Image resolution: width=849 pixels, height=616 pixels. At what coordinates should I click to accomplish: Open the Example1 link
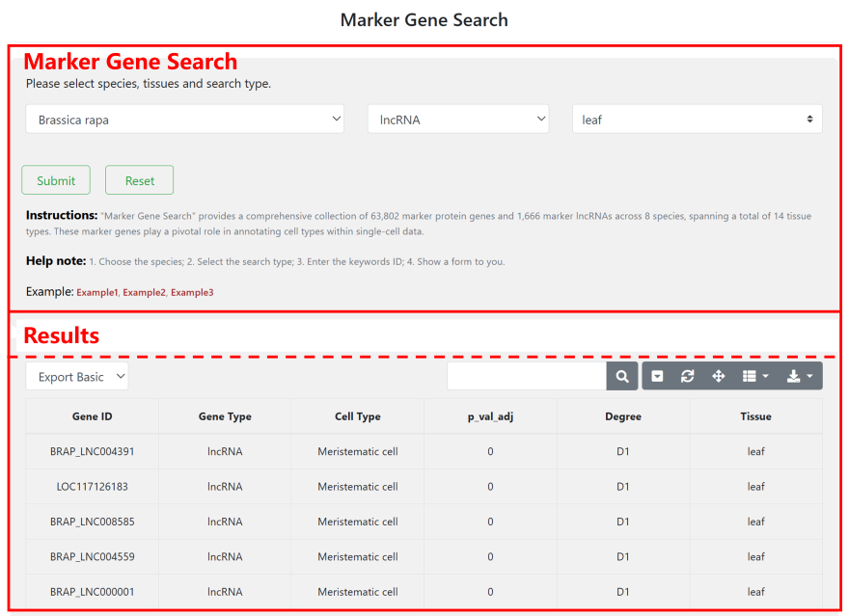pyautogui.click(x=96, y=292)
